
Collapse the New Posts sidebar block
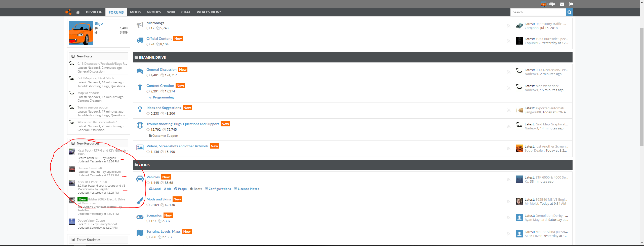(x=73, y=56)
